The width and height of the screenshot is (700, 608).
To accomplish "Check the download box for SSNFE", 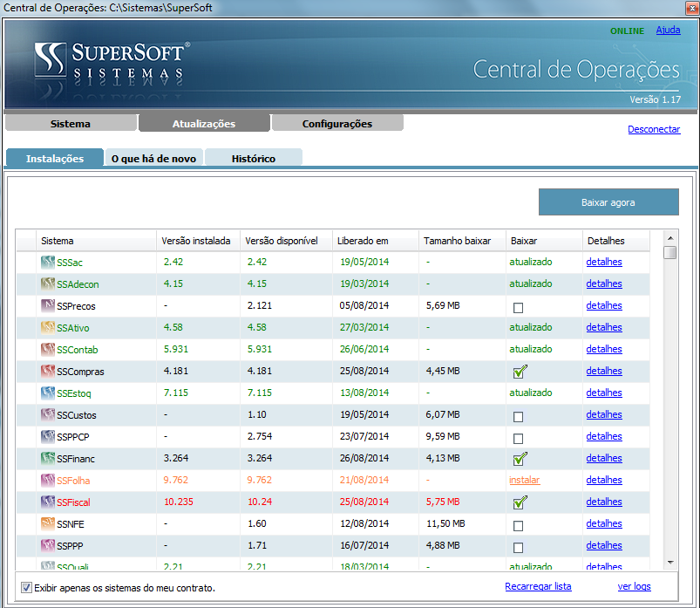I will click(519, 526).
